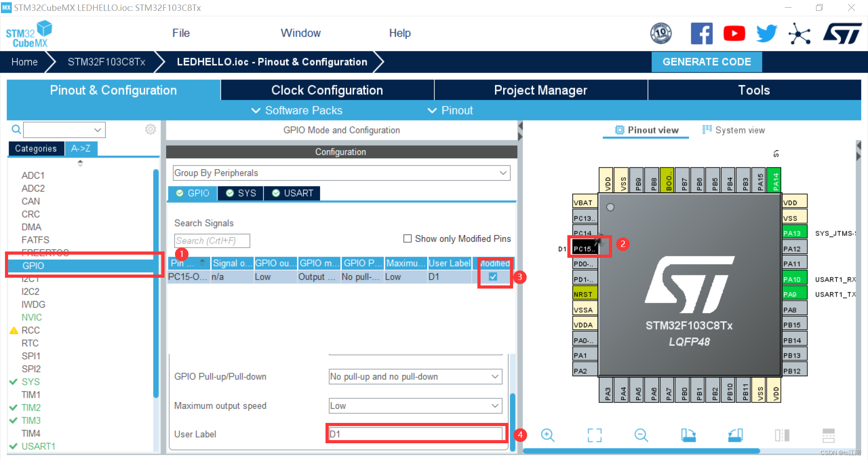Open the Help menu
Viewport: 868px width, 460px height.
point(400,33)
